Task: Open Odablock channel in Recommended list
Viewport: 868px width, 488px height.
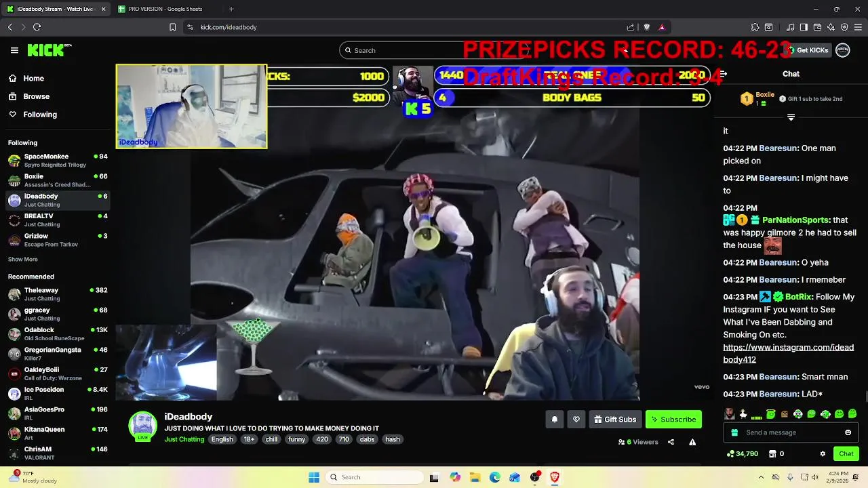Action: 57,333
